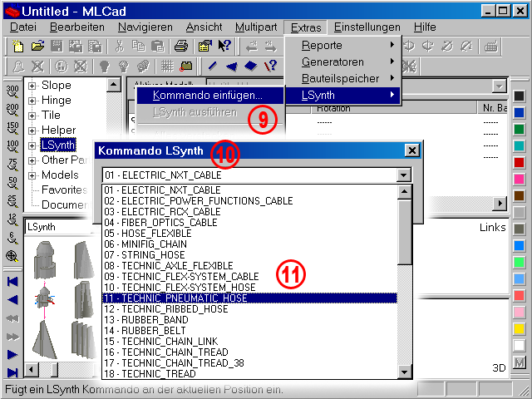This screenshot has width=532, height=399.
Task: Open the Generatoren submenu
Action: [x=343, y=62]
